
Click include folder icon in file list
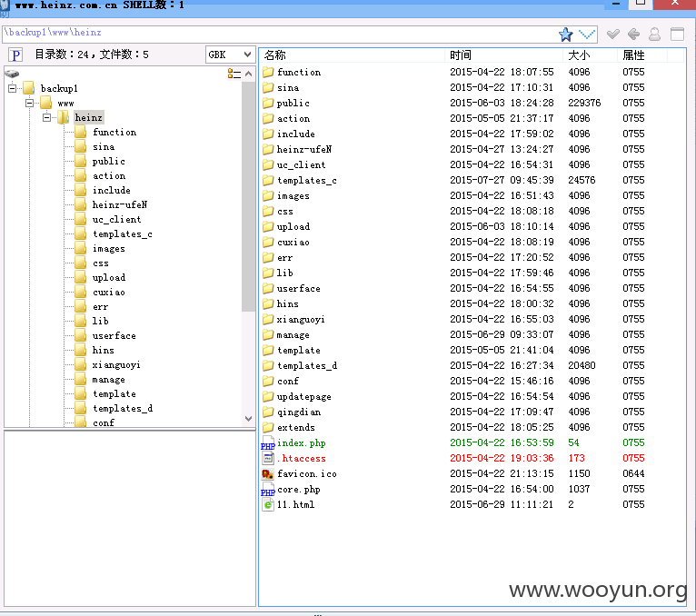point(268,134)
